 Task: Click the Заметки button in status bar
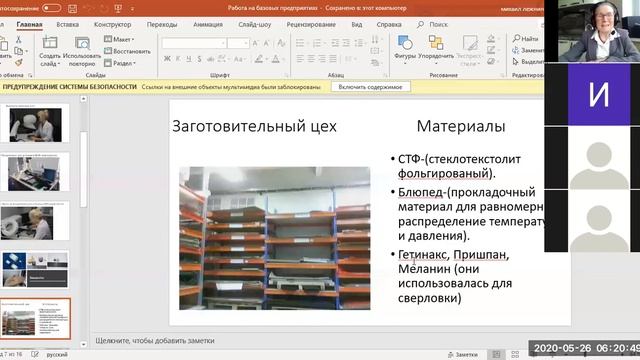point(463,354)
